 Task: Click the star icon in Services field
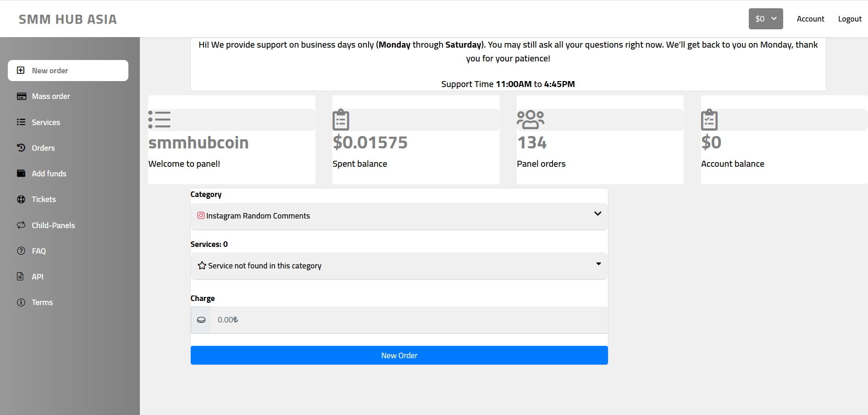point(202,265)
